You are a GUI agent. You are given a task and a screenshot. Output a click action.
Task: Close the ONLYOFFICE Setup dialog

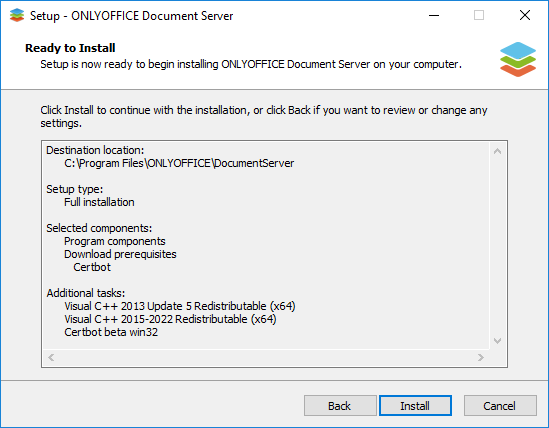click(524, 15)
